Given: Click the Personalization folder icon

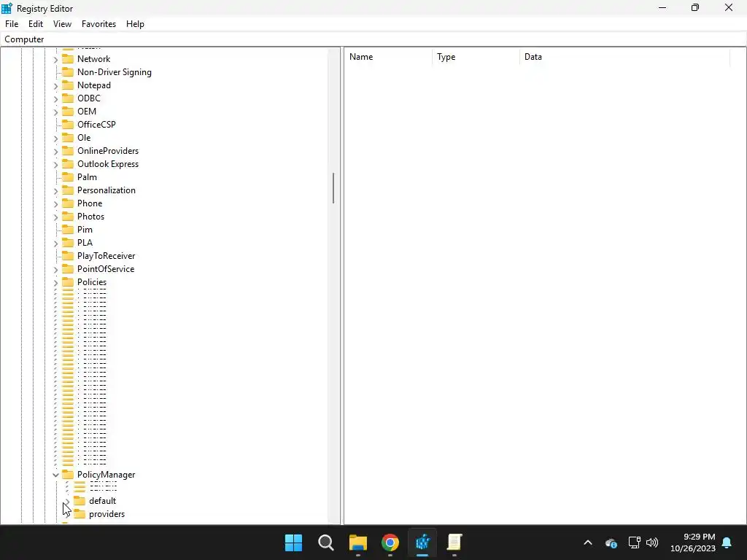Looking at the screenshot, I should pos(68,190).
